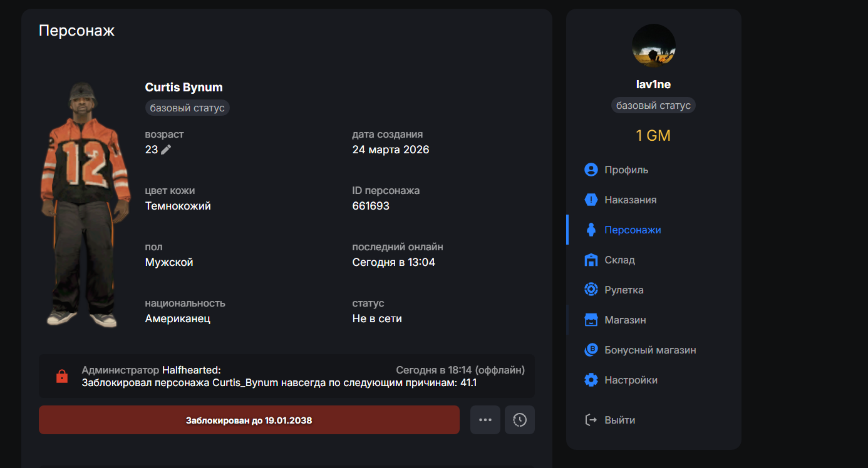
Task: Click the red lock icon in ban notice
Action: click(61, 376)
